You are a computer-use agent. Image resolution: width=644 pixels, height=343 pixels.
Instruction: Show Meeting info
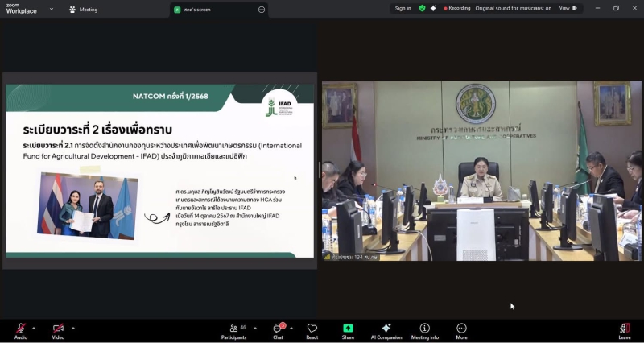coord(425,331)
